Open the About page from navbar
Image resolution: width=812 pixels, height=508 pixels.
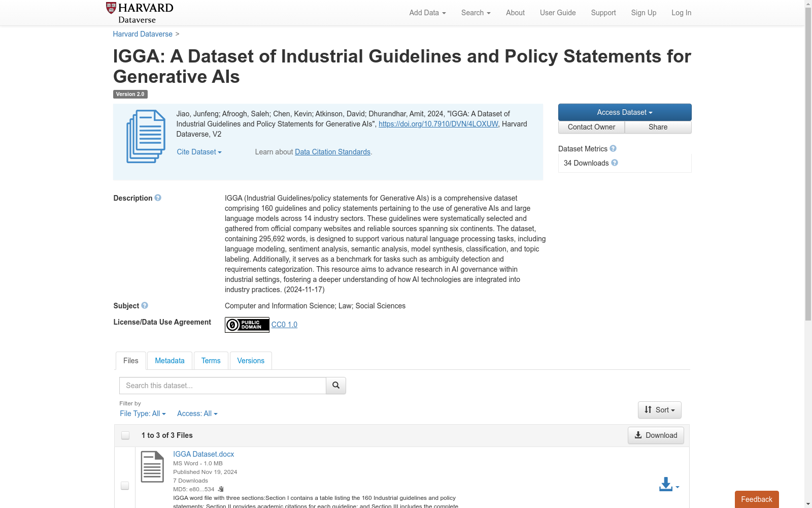515,13
